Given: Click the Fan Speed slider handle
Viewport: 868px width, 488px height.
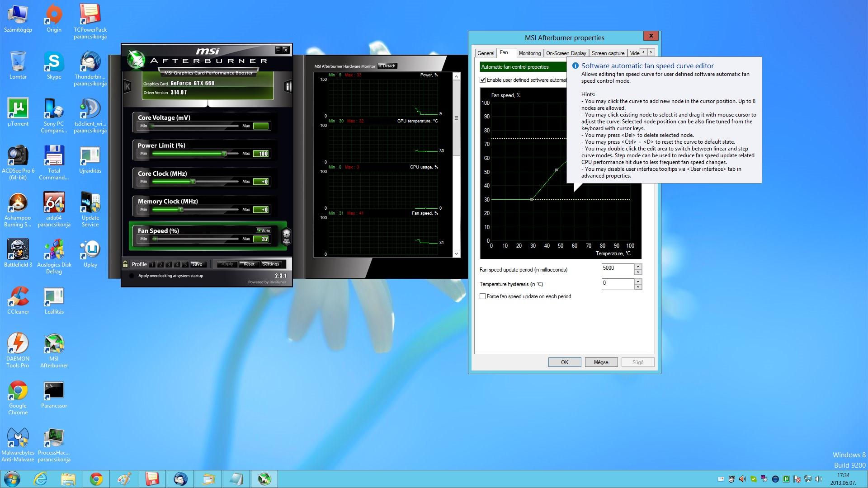Looking at the screenshot, I should click(155, 239).
